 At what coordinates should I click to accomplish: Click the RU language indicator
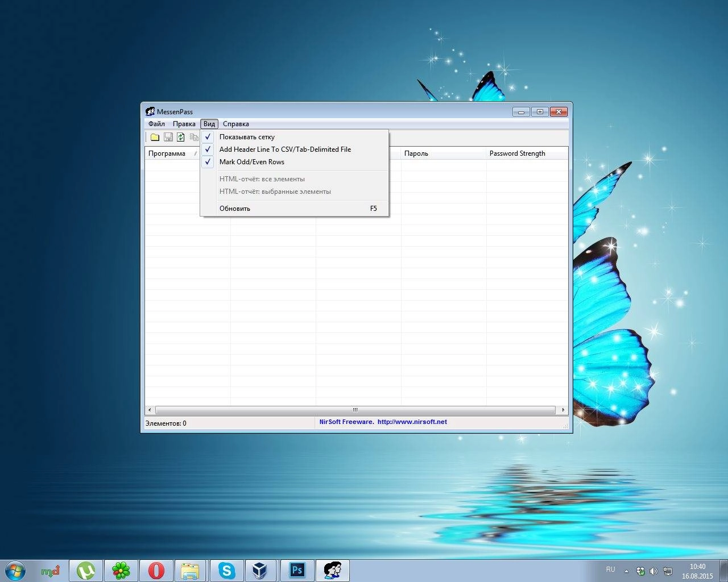tap(610, 569)
